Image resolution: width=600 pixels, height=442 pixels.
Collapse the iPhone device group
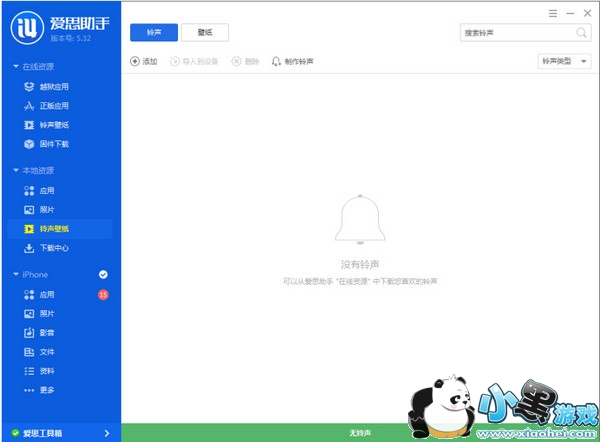coord(16,274)
